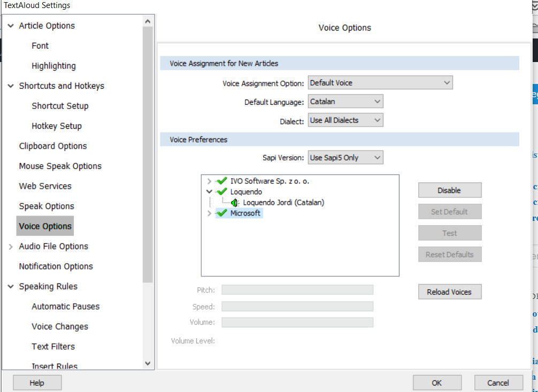This screenshot has width=538, height=392.
Task: Collapse the Article Options section
Action: tap(11, 26)
